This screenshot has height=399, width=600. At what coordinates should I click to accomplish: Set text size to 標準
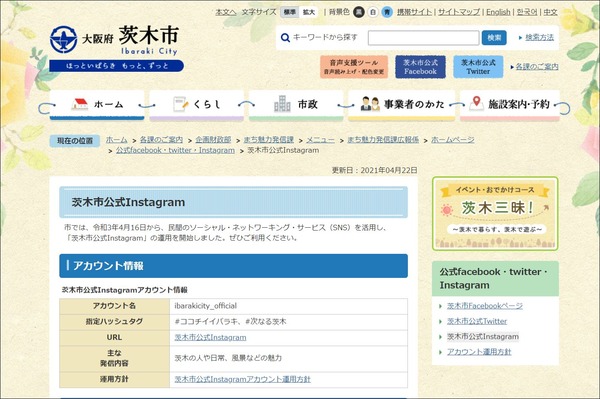pyautogui.click(x=290, y=12)
